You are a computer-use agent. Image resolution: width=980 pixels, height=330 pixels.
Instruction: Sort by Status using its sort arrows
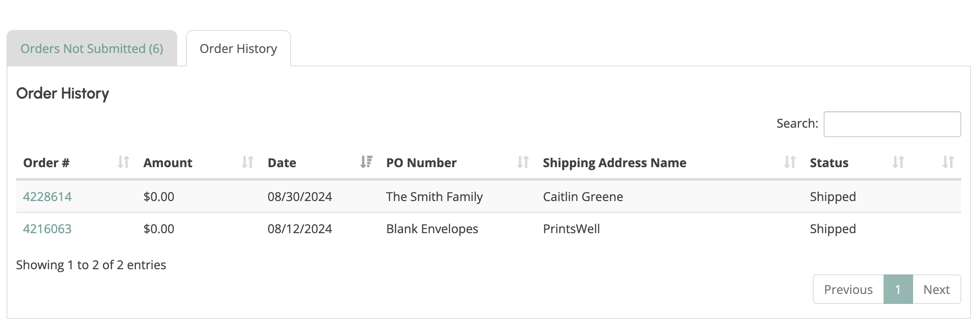tap(898, 162)
